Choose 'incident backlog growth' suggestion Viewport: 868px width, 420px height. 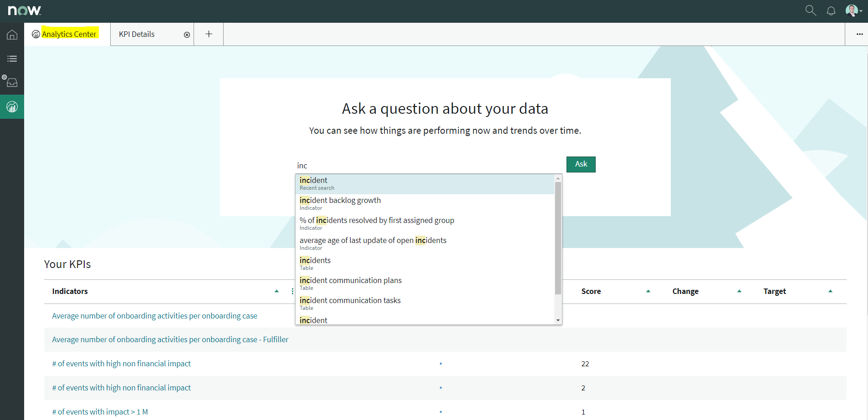click(x=340, y=200)
